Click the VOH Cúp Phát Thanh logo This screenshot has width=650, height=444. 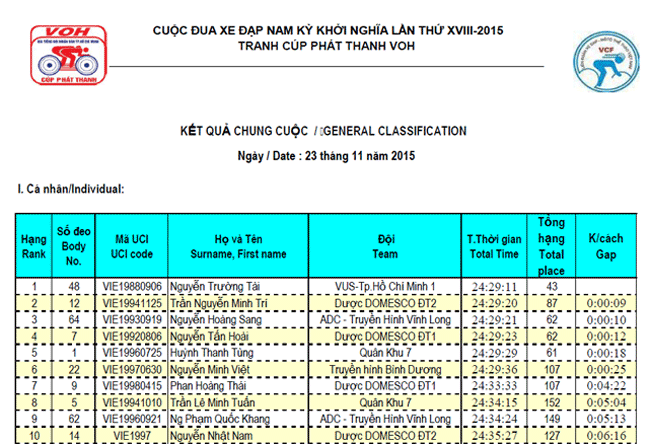click(68, 55)
